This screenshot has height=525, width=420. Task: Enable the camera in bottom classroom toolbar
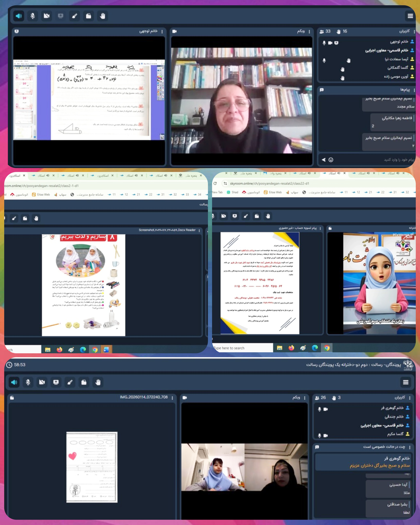(42, 382)
